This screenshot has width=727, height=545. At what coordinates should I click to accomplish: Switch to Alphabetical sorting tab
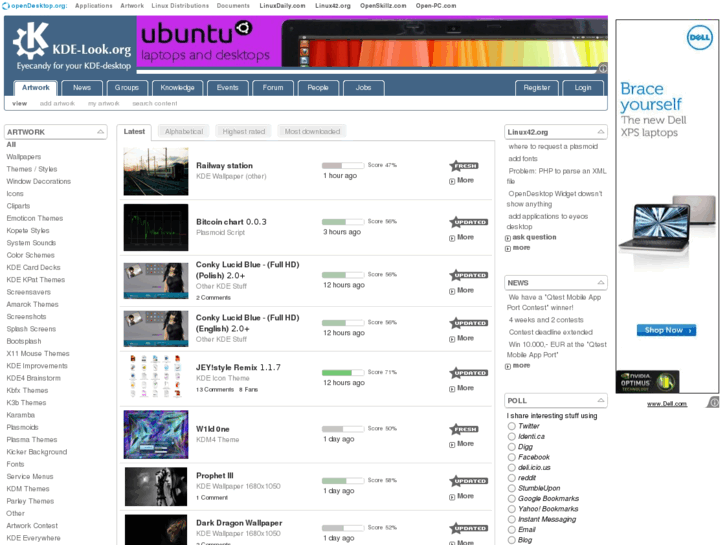184,132
